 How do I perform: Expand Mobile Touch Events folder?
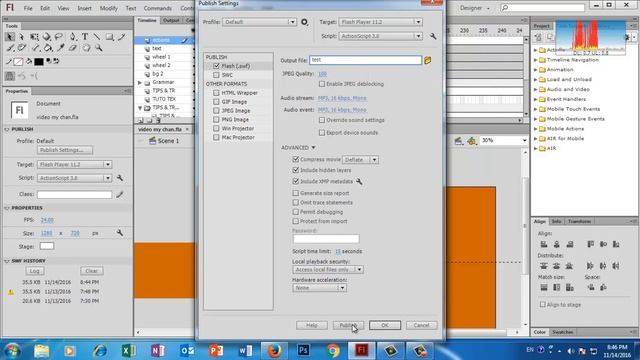536,109
